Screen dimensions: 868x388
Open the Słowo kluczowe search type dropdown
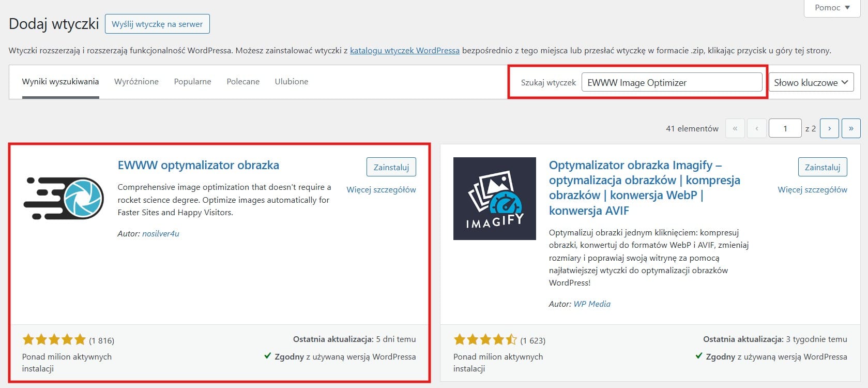(811, 82)
